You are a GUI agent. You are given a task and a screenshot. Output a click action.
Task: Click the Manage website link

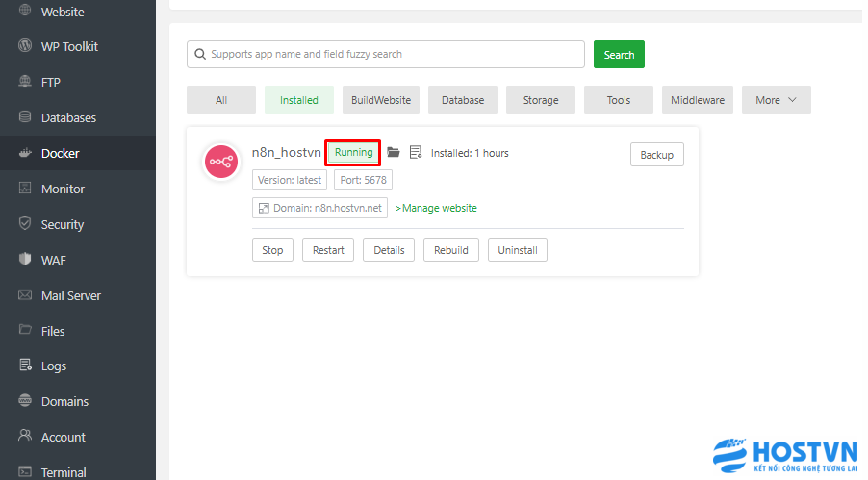pos(436,208)
